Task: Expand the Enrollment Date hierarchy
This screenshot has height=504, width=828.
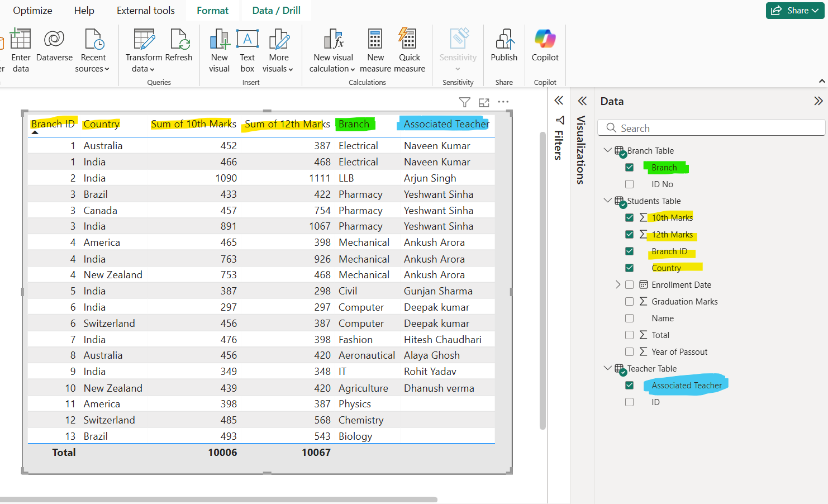Action: 618,285
